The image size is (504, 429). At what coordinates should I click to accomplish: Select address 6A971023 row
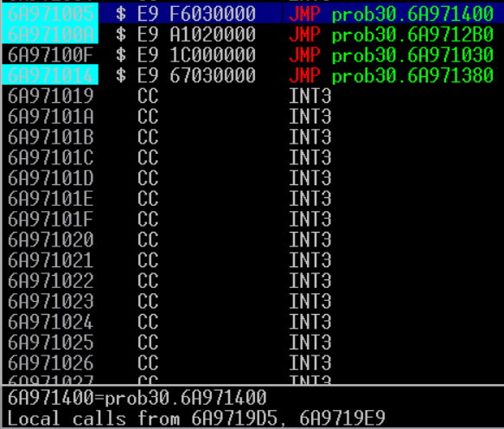(x=50, y=302)
